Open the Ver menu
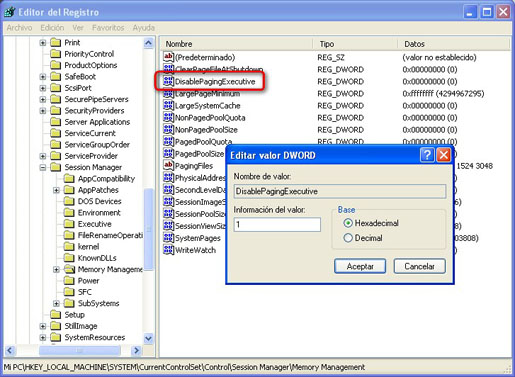The width and height of the screenshot is (515, 377). 78,28
